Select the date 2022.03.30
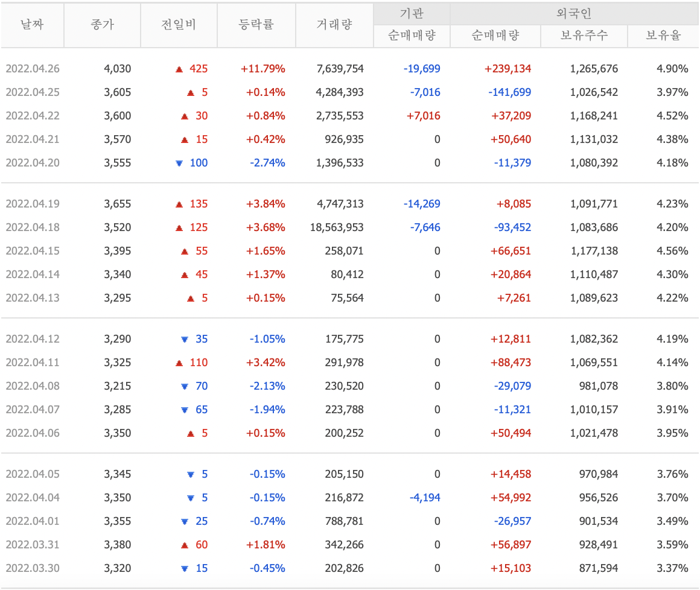This screenshot has width=700, height=590. tap(33, 568)
